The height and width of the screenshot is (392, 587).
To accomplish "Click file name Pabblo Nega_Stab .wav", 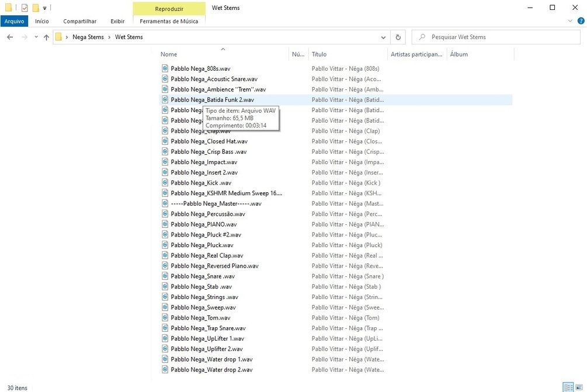I will click(x=202, y=287).
